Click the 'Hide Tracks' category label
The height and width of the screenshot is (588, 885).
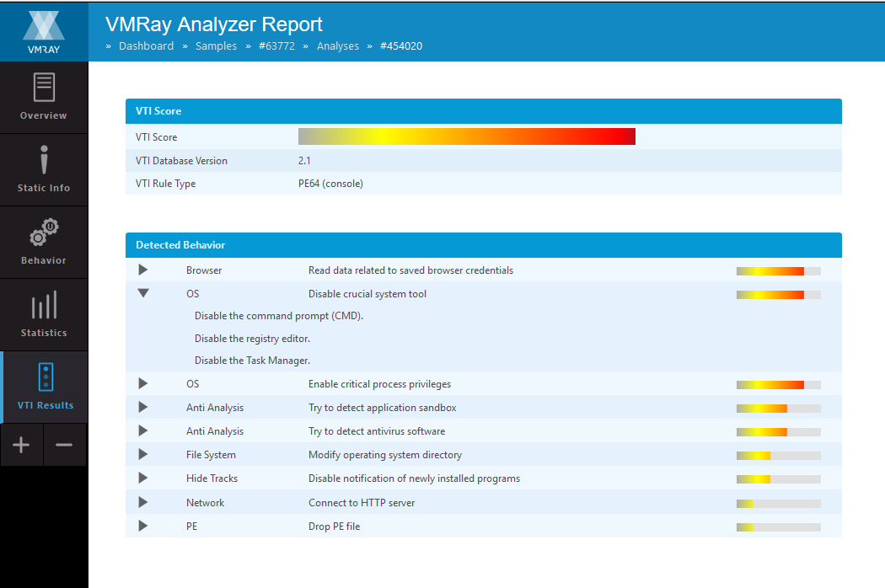coord(212,478)
